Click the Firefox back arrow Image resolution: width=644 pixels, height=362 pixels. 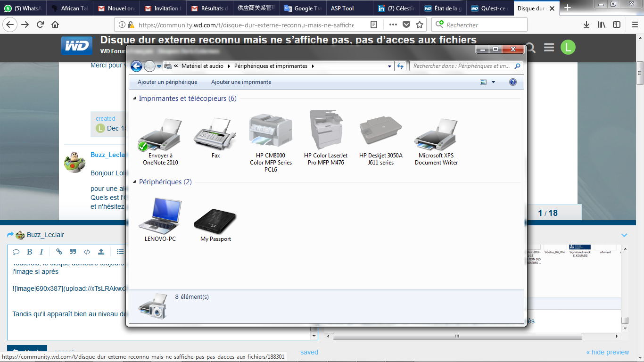(x=10, y=25)
